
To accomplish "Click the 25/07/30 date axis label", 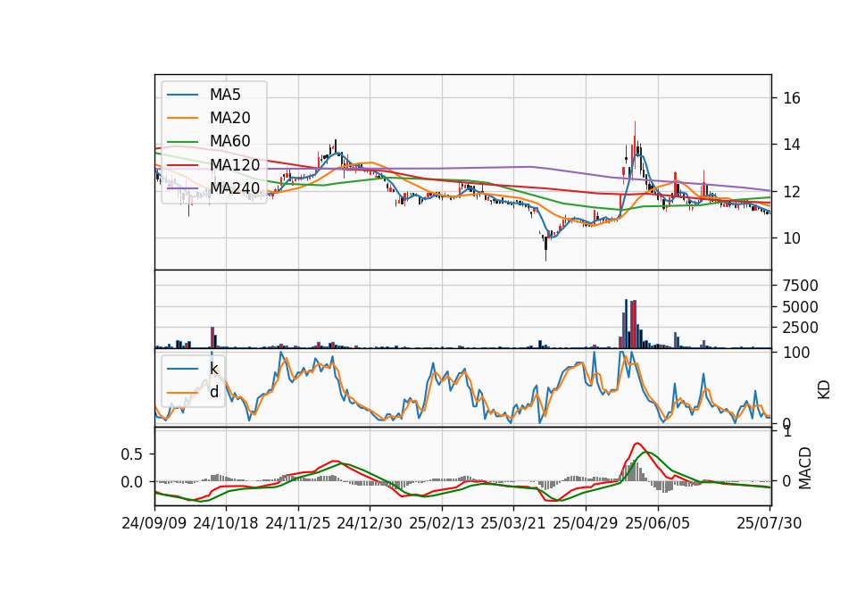I will 770,523.
